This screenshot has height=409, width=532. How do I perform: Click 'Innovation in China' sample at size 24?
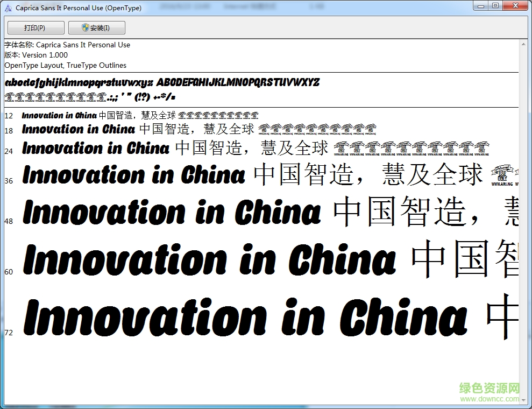[x=96, y=148]
